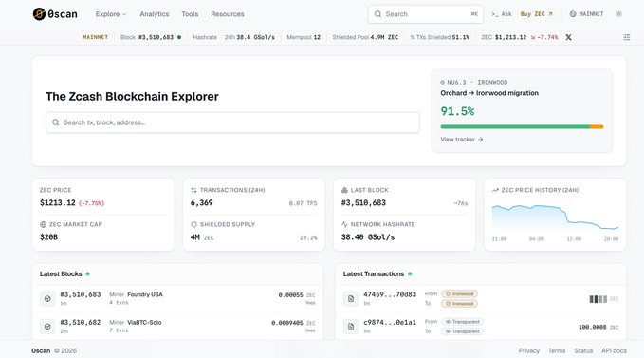Click the block cube icon for #3,510,682
644x358 pixels.
click(47, 327)
